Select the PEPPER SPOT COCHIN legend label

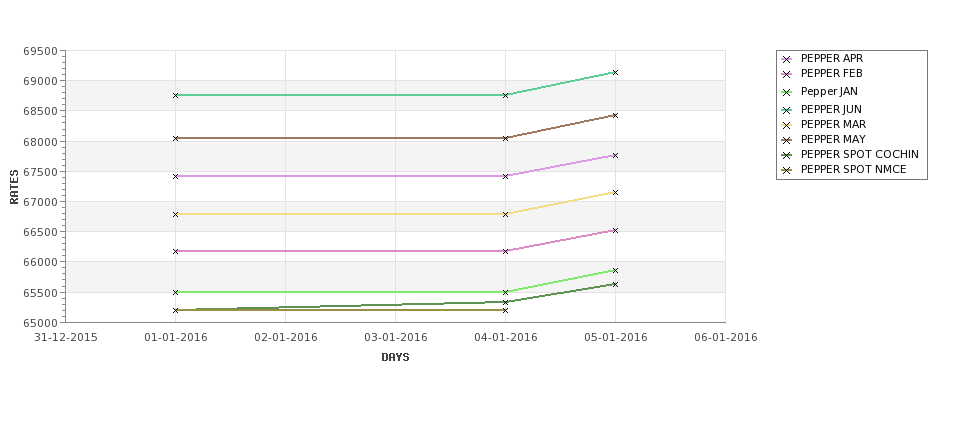click(x=859, y=155)
